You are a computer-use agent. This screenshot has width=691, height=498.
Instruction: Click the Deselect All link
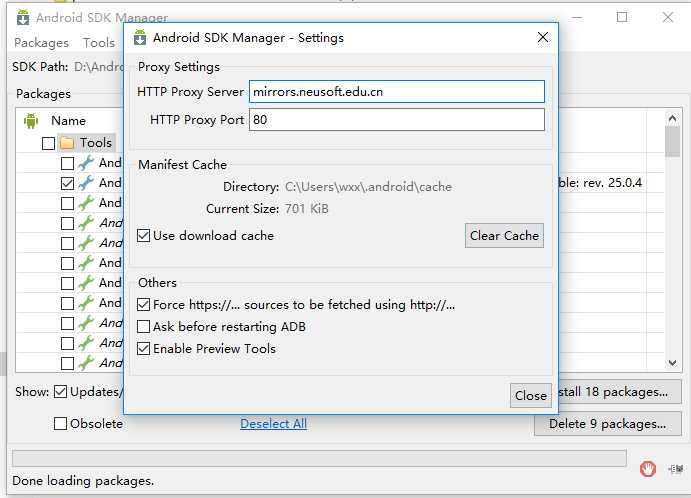[x=273, y=424]
